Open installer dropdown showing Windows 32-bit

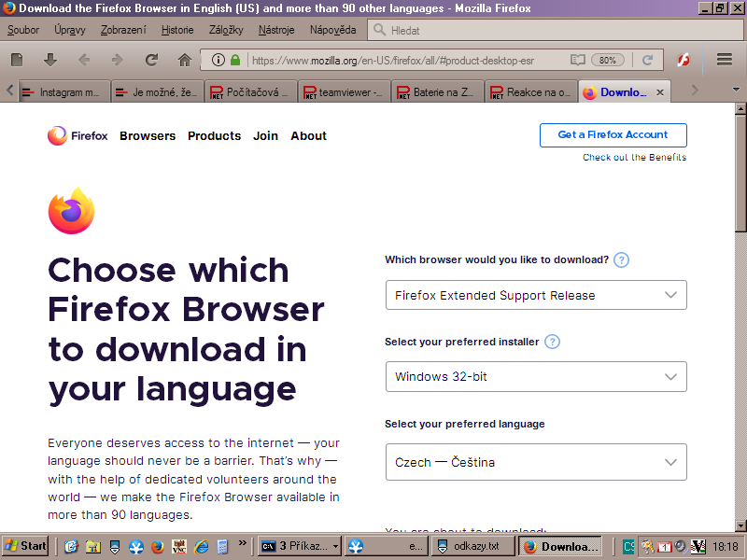pos(536,377)
